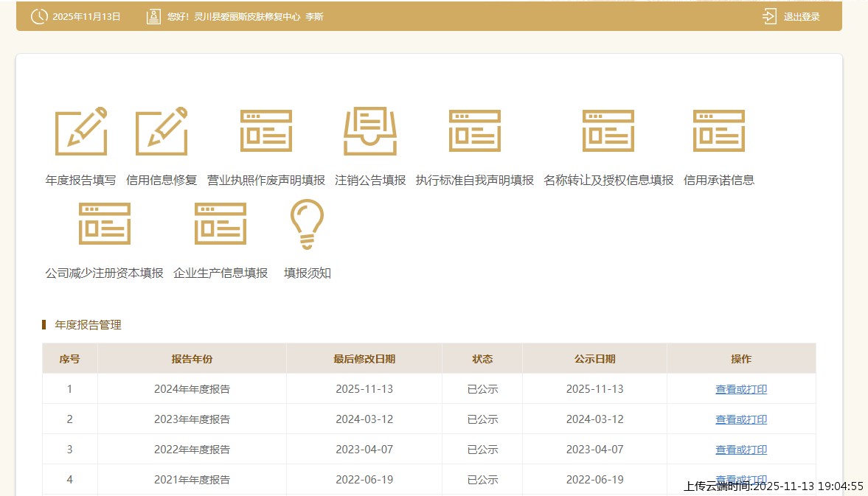Click the 公示日期 column header

coord(594,359)
